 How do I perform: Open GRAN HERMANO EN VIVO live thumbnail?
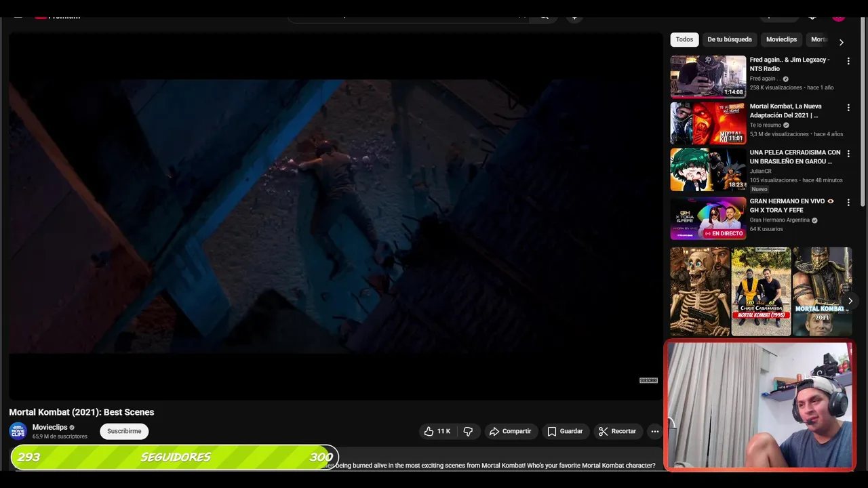[708, 218]
